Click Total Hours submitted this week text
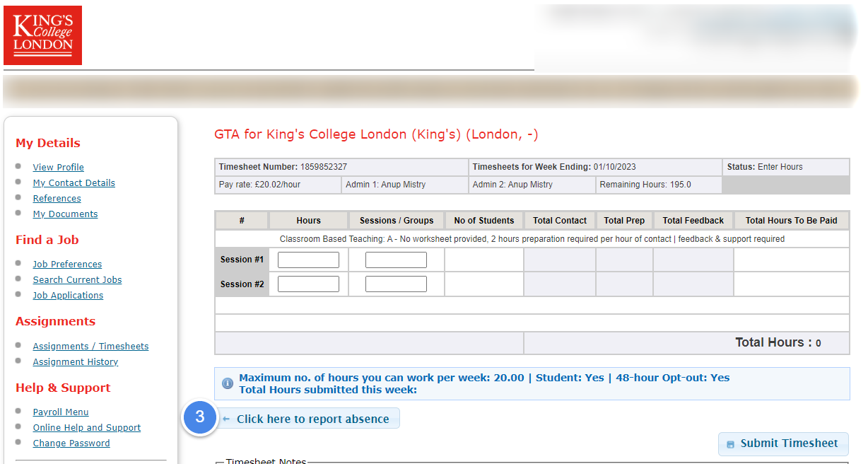This screenshot has width=868, height=464. pyautogui.click(x=328, y=390)
